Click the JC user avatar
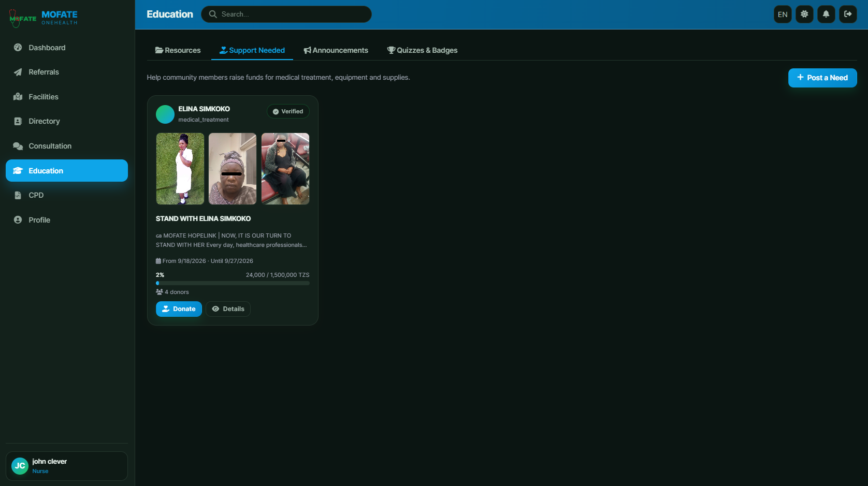 (x=20, y=466)
